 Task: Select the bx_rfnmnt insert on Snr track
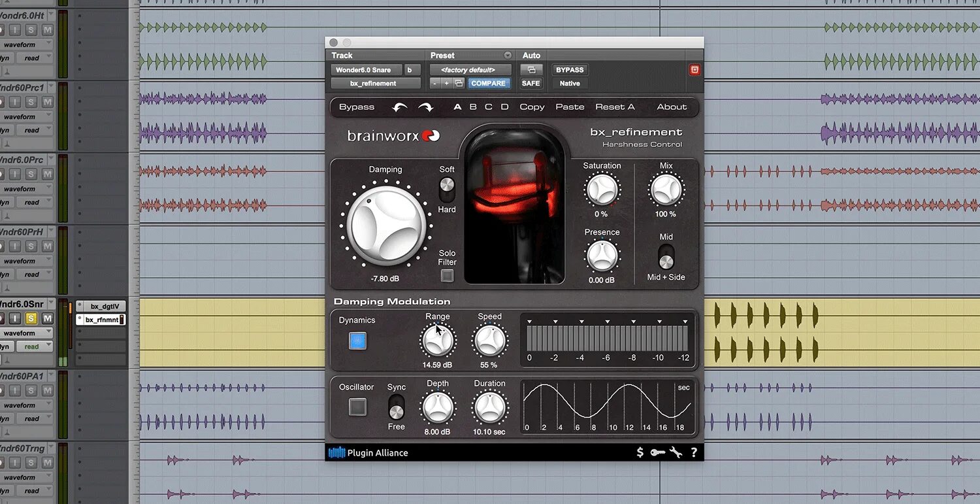pyautogui.click(x=101, y=320)
